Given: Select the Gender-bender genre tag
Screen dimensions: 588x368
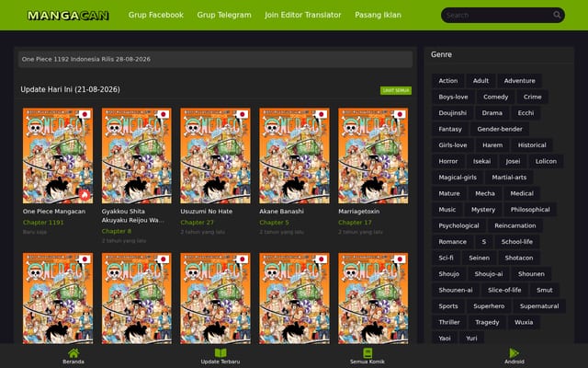Looking at the screenshot, I should tap(500, 129).
